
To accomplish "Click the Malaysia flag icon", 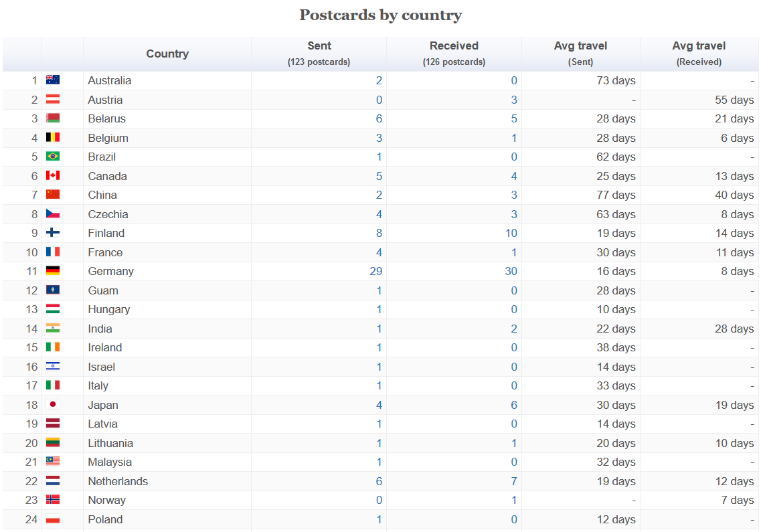I will coord(53,462).
